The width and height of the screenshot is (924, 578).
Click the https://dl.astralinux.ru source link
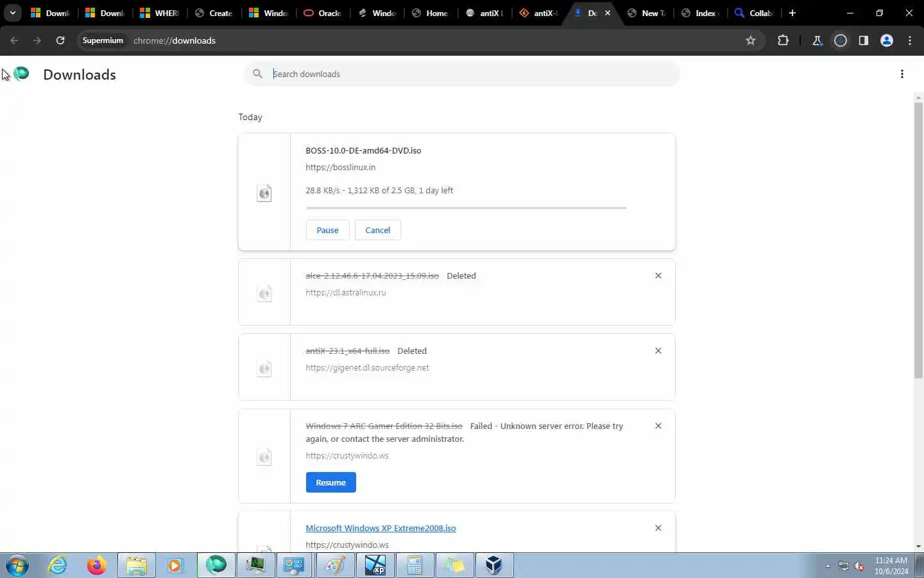(346, 292)
